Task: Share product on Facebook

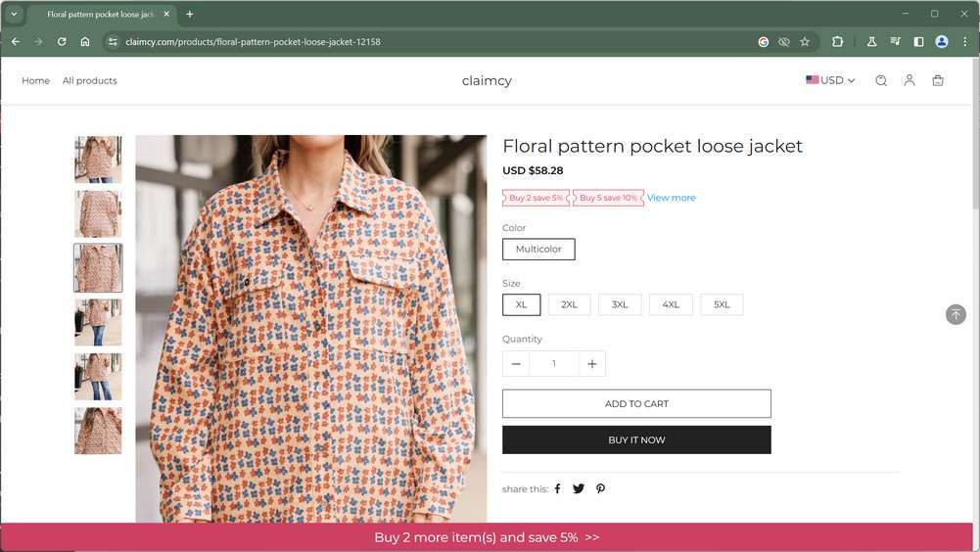Action: point(558,488)
